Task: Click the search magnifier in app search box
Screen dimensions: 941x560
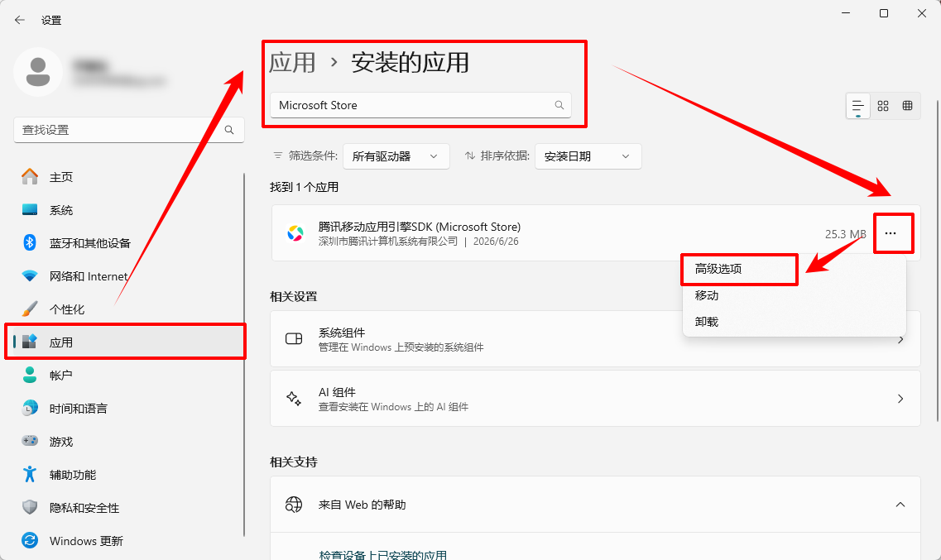Action: click(x=559, y=105)
